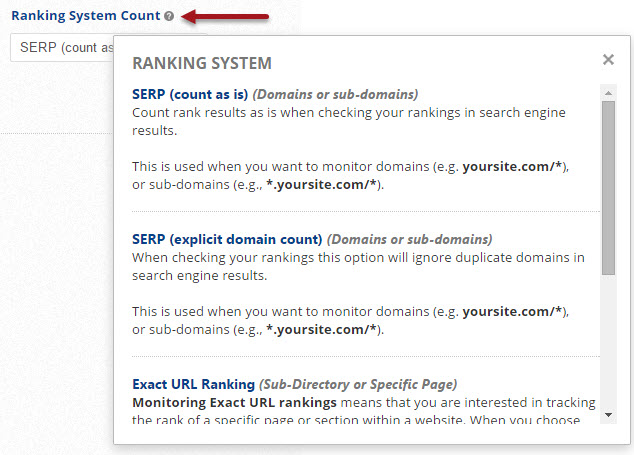Click *.yoursite.com/* in the first SERP section
This screenshot has width=634, height=455.
pyautogui.click(x=324, y=185)
